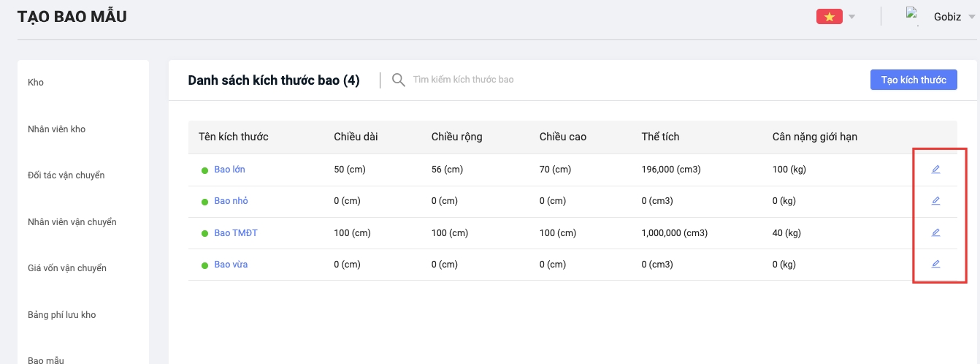Select Đối tác vận chuyển sidebar item
Image resolution: width=980 pixels, height=364 pixels.
(66, 175)
